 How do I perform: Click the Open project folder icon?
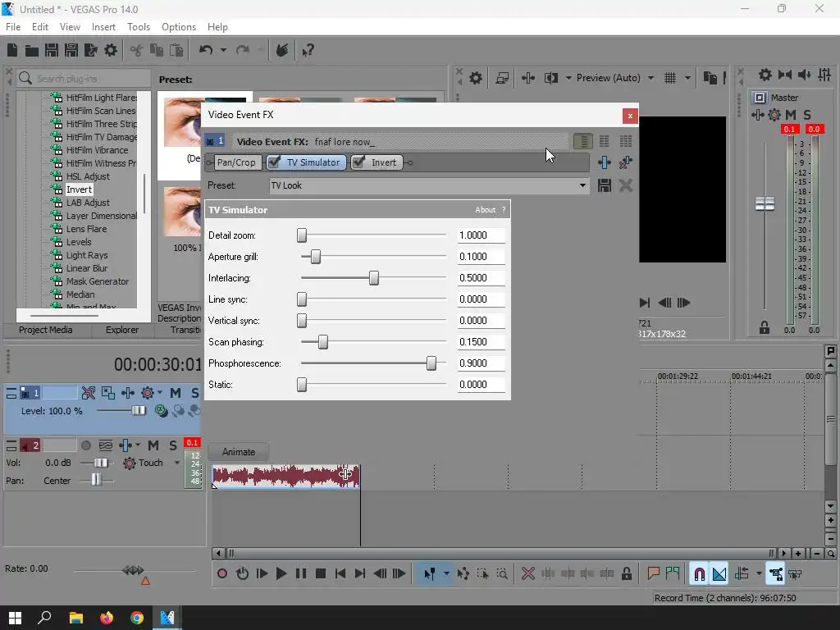[x=32, y=50]
